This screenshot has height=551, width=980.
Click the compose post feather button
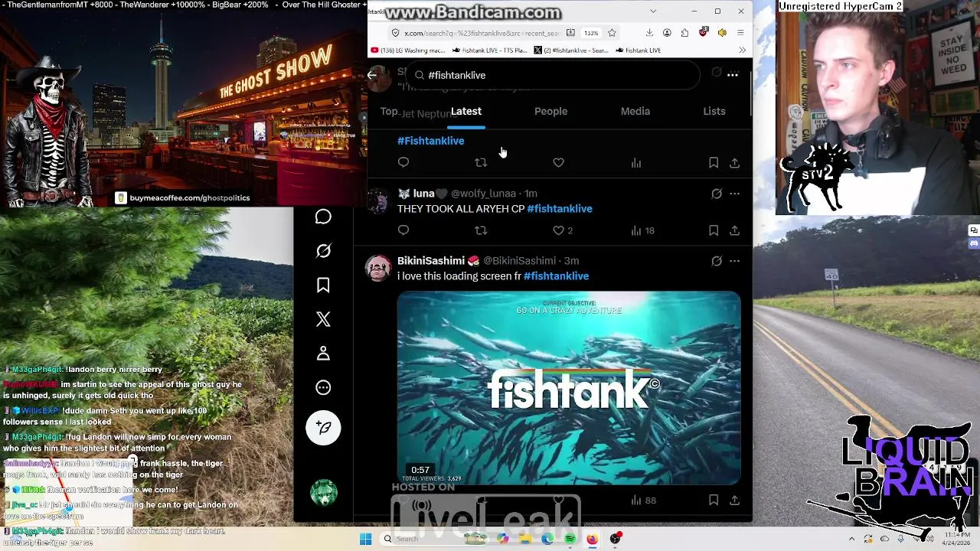tap(323, 428)
